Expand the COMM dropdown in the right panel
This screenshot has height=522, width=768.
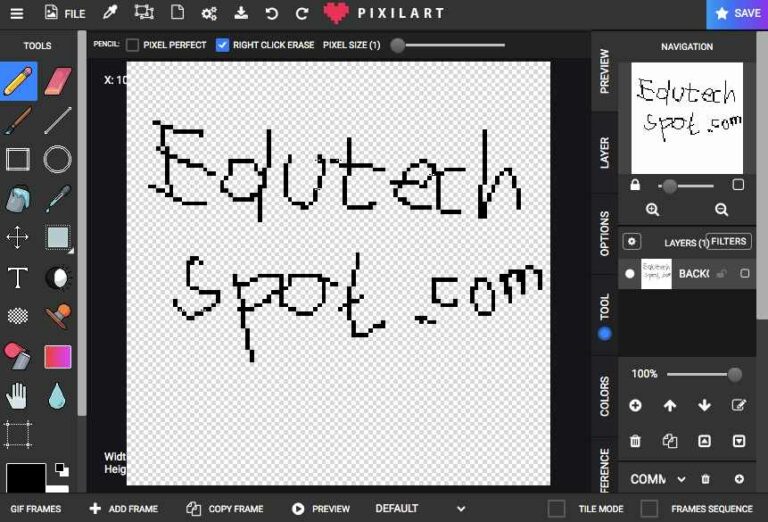click(658, 479)
